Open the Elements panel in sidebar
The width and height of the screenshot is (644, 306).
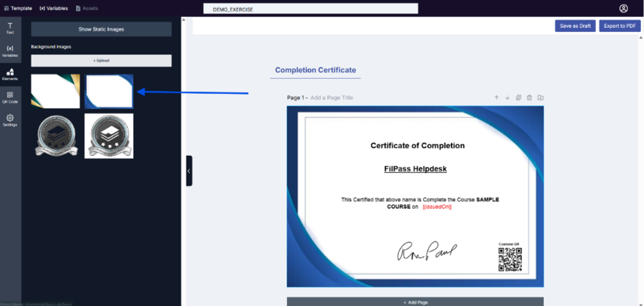coord(10,74)
